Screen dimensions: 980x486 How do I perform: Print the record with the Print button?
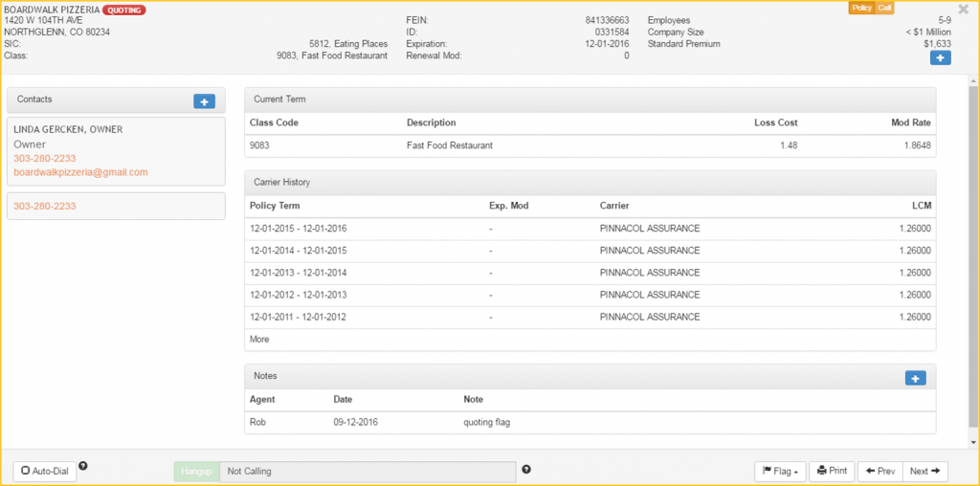click(x=831, y=471)
